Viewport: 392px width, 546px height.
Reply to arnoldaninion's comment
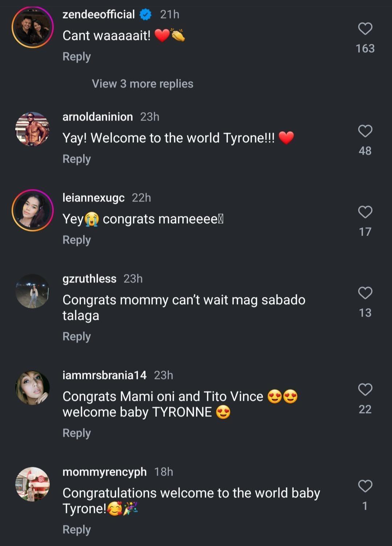[77, 159]
